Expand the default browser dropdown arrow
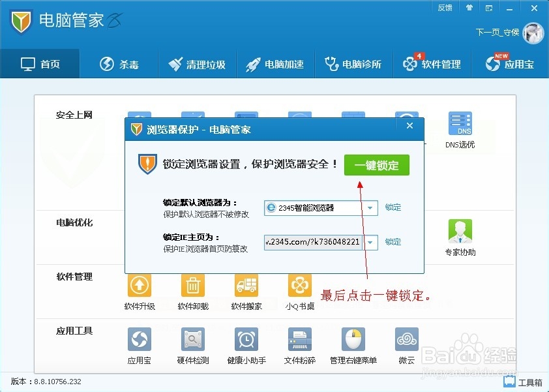Image resolution: width=549 pixels, height=392 pixels. 370,208
